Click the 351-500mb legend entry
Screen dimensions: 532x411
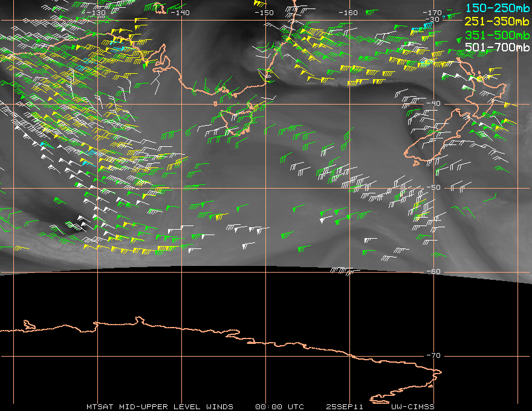[x=497, y=35]
